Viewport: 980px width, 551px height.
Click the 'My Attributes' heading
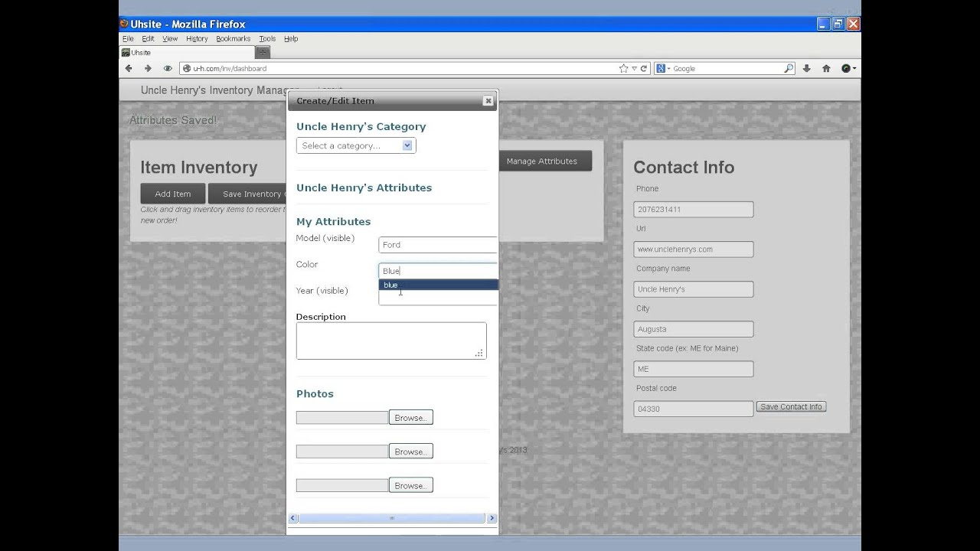334,221
